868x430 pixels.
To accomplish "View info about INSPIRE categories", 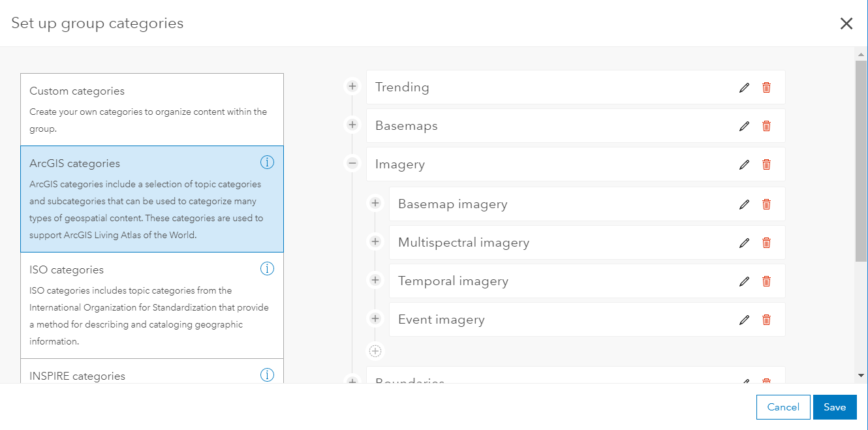I will click(267, 375).
